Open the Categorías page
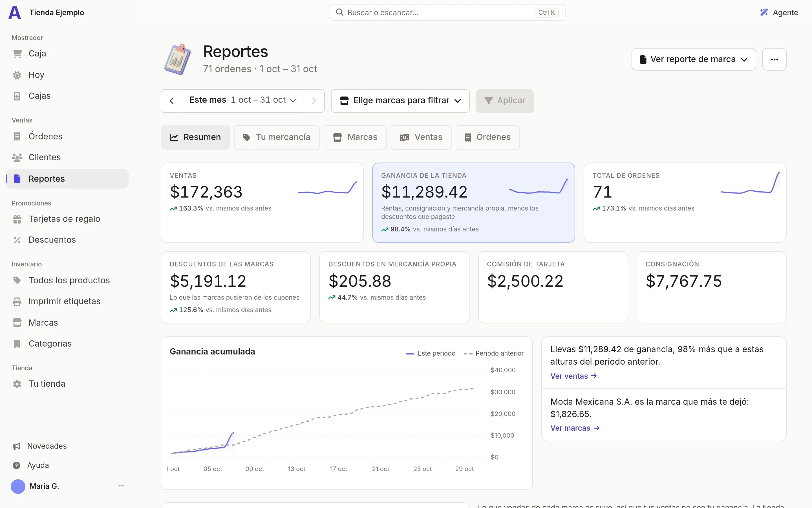The height and width of the screenshot is (508, 812). click(67, 344)
